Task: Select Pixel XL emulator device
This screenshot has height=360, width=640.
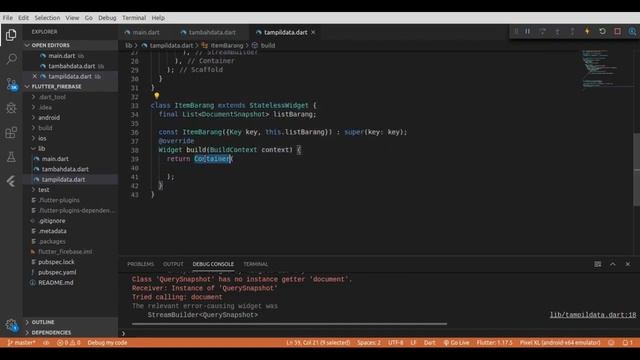Action: pos(560,343)
